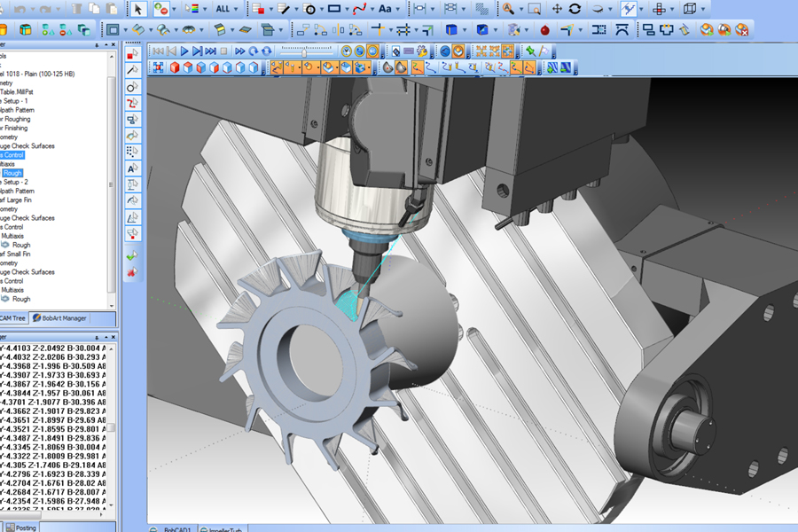
Task: Select the Table.MillPst tree item
Action: [16, 92]
